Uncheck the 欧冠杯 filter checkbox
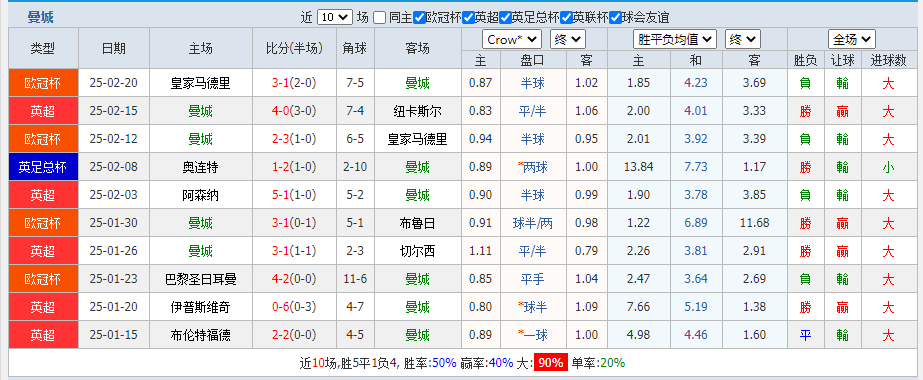 419,18
